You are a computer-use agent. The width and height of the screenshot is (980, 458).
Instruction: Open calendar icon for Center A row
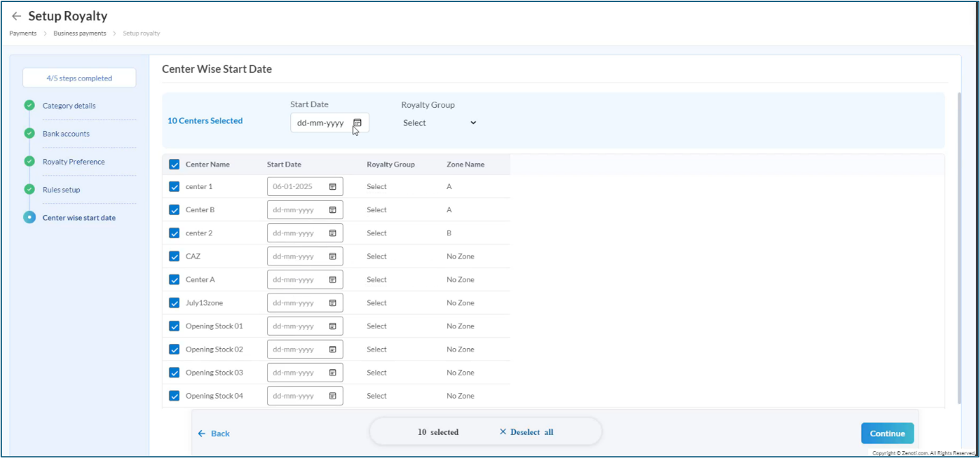pos(332,280)
